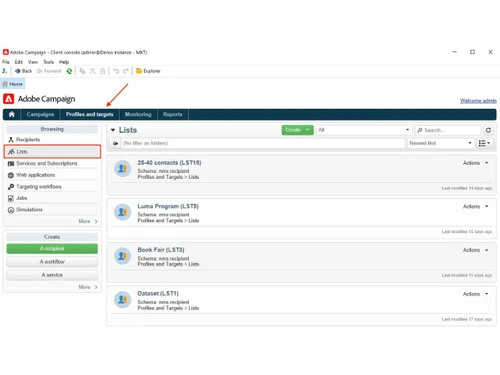Image resolution: width=500 pixels, height=375 pixels.
Task: Click the Back arrow toolbar button
Action: 23,71
